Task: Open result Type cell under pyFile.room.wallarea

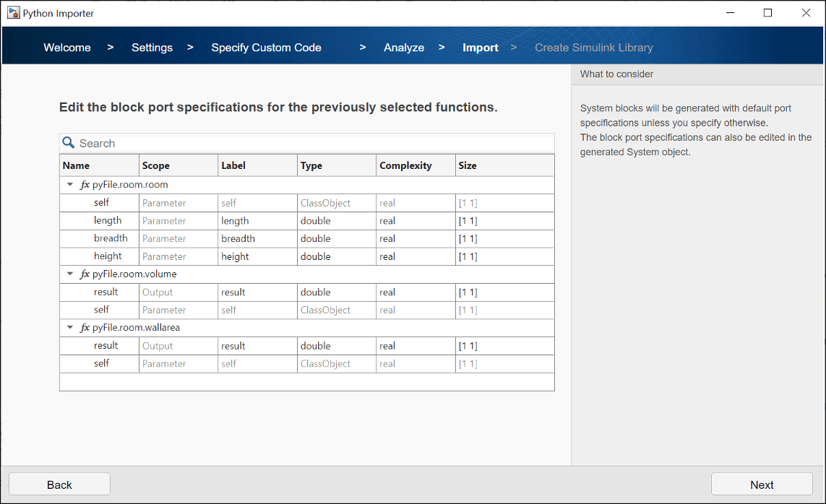Action: click(337, 346)
